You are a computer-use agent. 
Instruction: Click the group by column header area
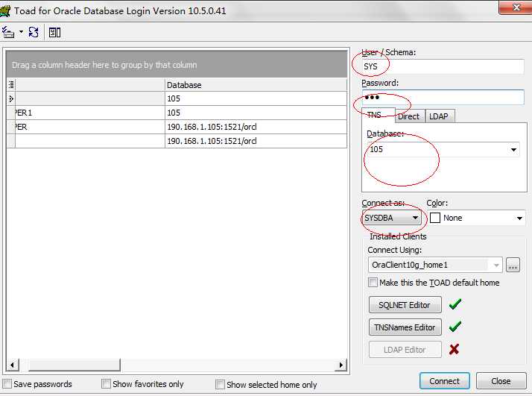click(177, 64)
